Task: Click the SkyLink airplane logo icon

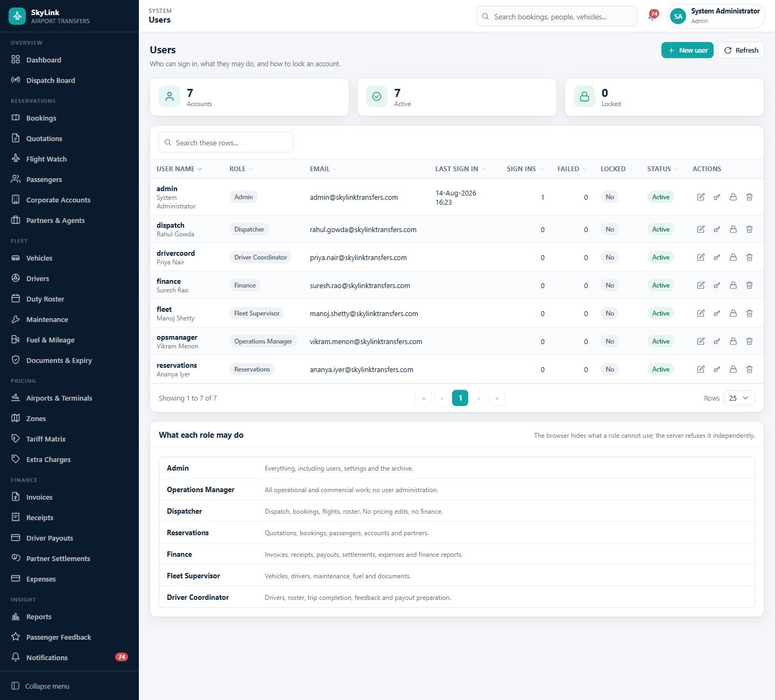Action: click(x=17, y=16)
